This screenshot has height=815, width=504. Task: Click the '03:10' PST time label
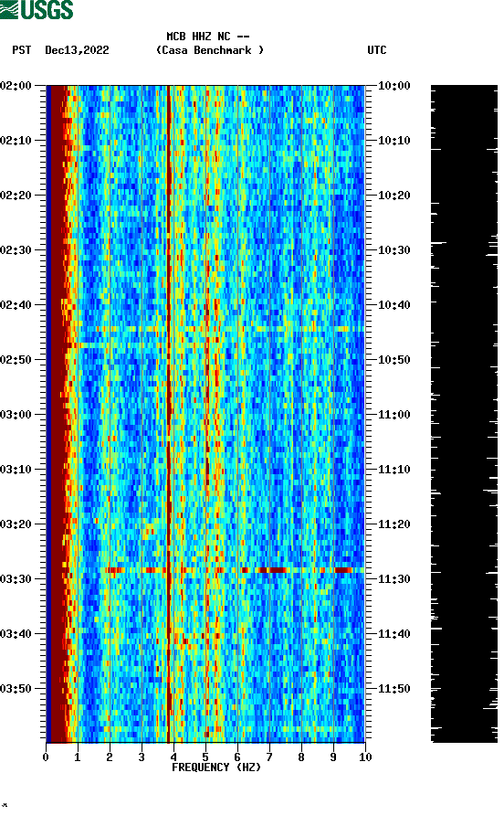16,470
